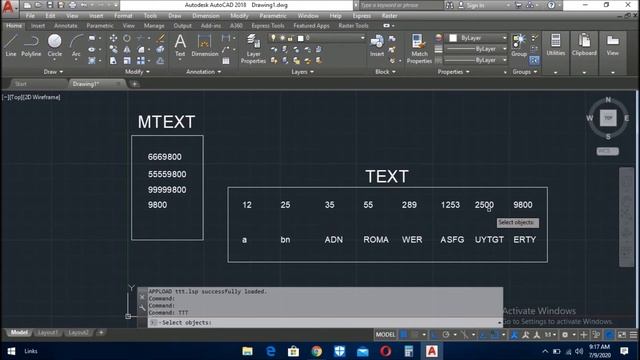Toggle hardware acceleration in status bar
Screen dimensions: 640x360
[x=609, y=335]
